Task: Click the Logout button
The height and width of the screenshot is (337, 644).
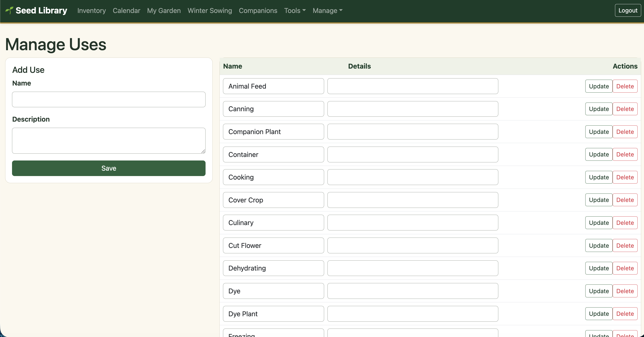Action: coord(628,11)
